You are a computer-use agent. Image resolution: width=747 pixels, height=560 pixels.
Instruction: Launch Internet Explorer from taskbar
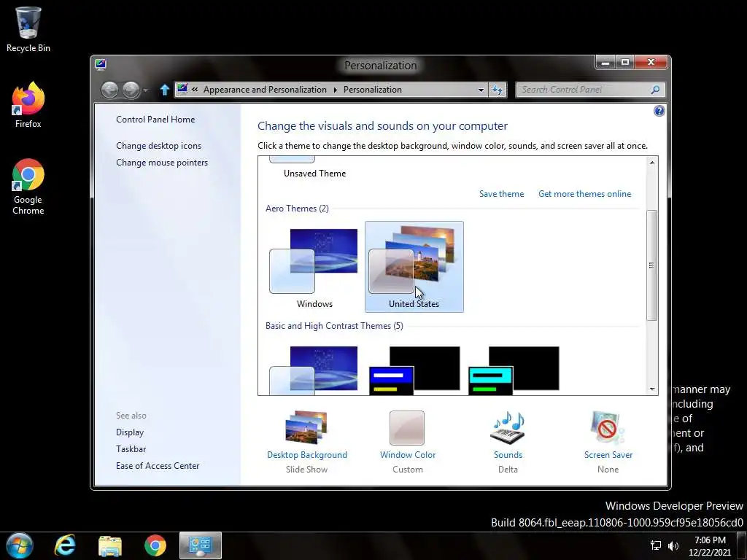coord(65,545)
